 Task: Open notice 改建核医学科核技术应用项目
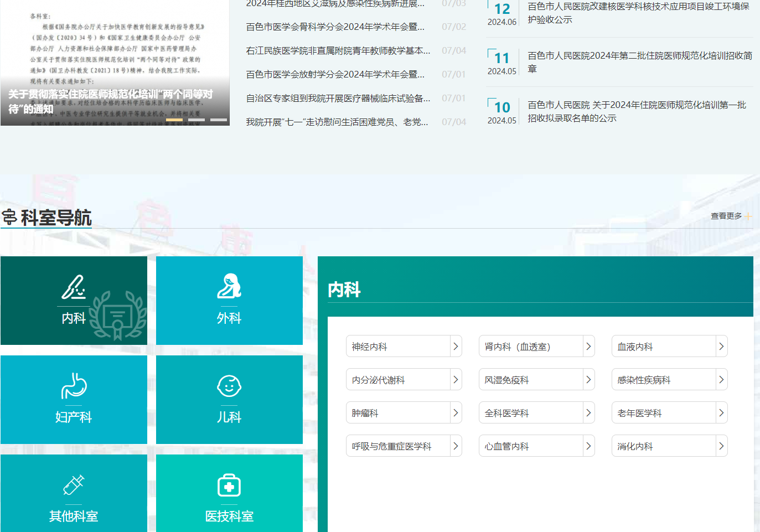coord(639,13)
